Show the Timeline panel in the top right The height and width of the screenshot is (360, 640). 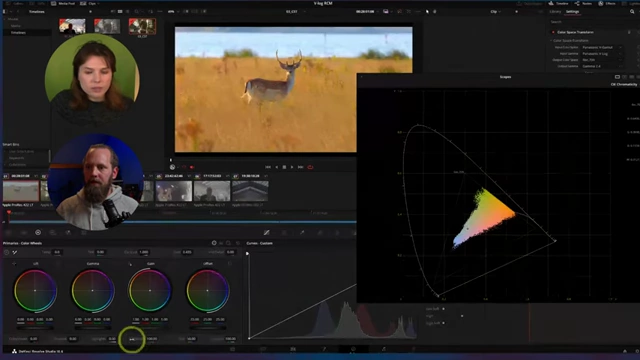click(x=559, y=3)
